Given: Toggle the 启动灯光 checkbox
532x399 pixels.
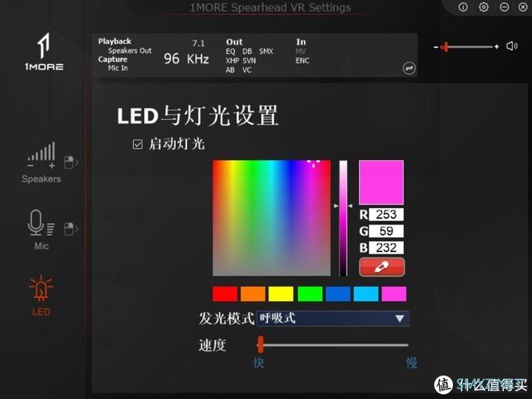Looking at the screenshot, I should tap(138, 145).
